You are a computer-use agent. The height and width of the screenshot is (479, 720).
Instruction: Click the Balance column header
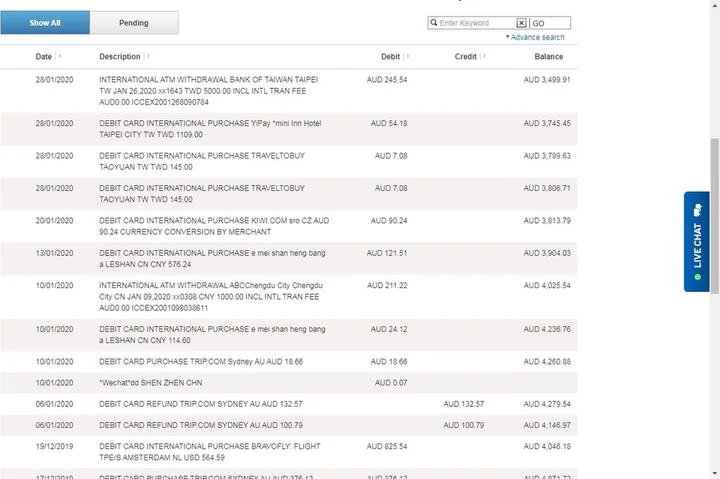click(548, 57)
